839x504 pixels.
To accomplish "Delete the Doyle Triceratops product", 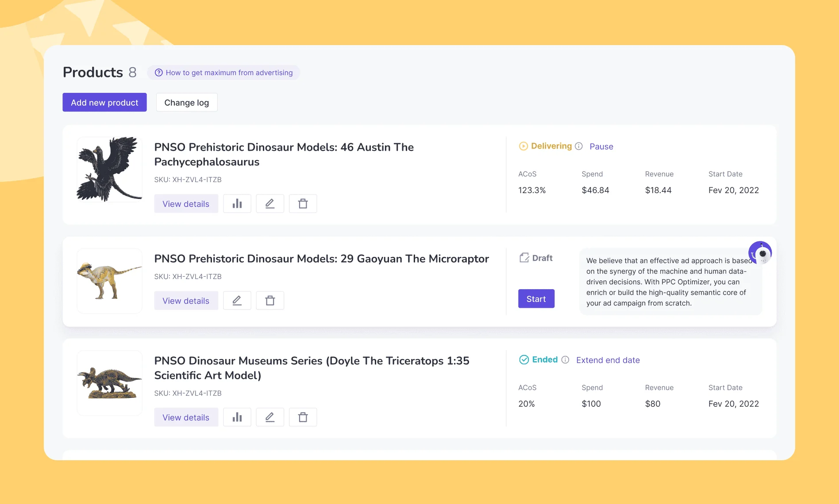I will pos(303,417).
